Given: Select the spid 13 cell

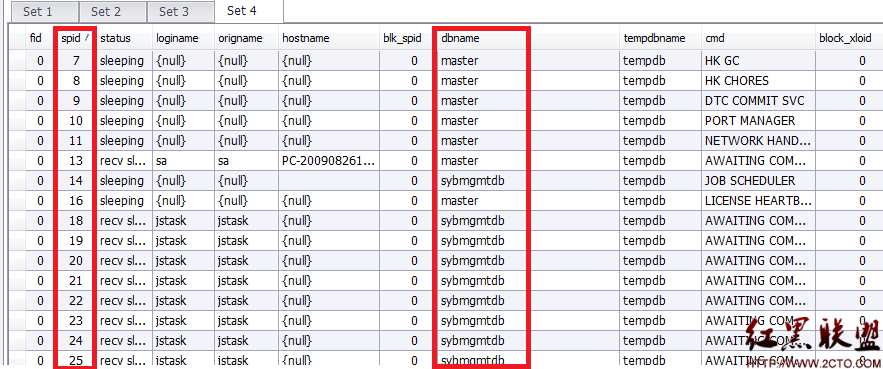Looking at the screenshot, I should tap(76, 161).
